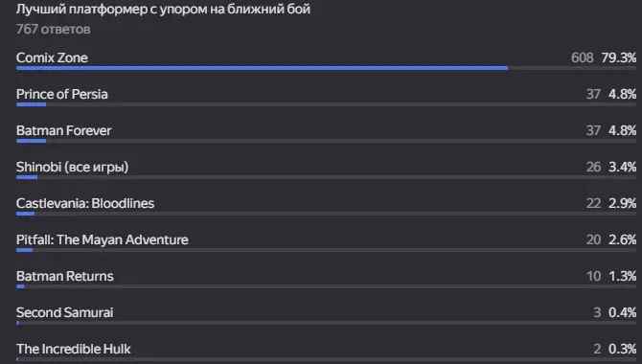Click the 2.6% value for Pitfall
The image size is (642, 364).
(x=622, y=239)
